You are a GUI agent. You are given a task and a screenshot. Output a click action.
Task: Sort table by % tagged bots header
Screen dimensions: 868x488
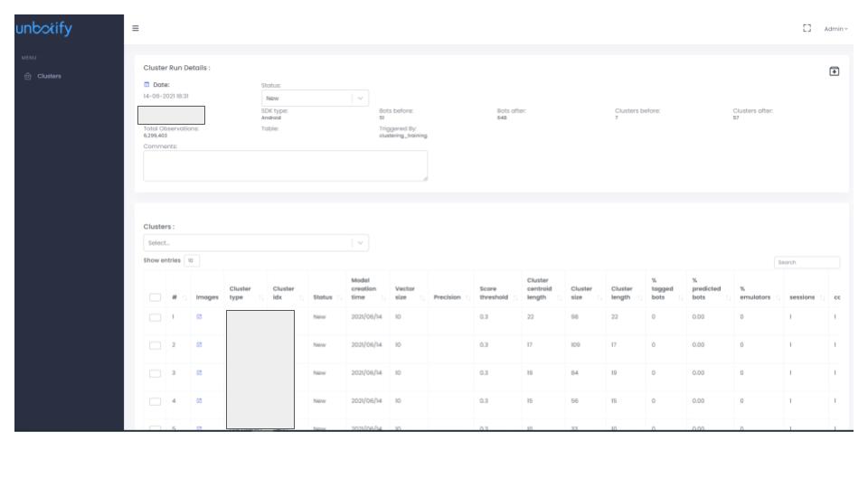(x=662, y=289)
